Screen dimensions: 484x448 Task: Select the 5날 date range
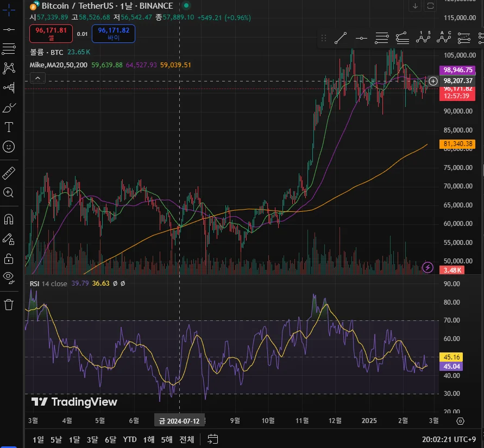tap(56, 439)
